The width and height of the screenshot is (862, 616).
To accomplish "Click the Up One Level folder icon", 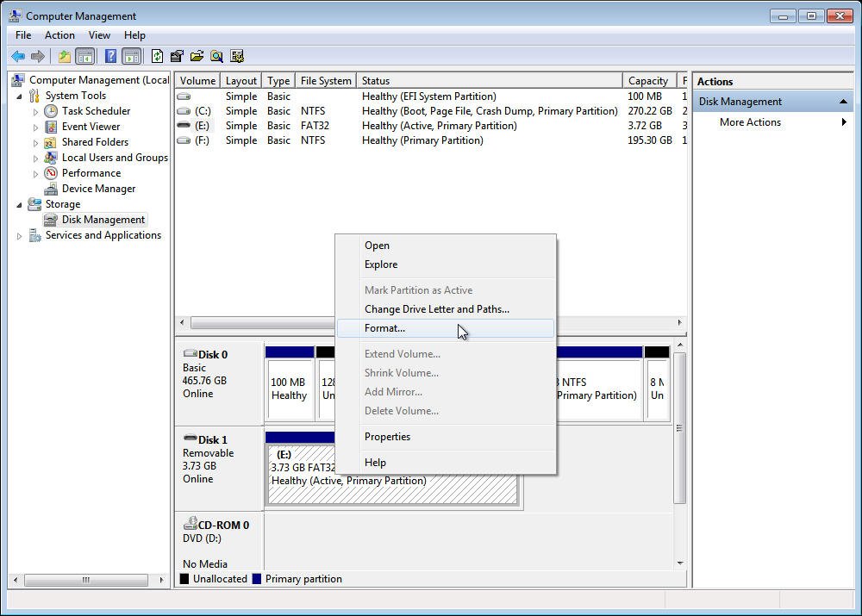I will click(65, 57).
